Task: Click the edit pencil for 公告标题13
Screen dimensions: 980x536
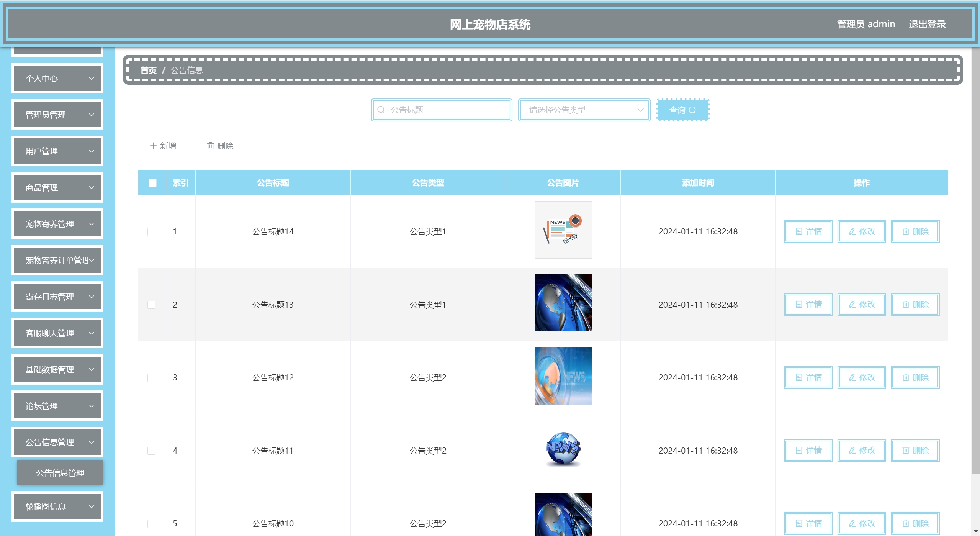Action: (852, 304)
